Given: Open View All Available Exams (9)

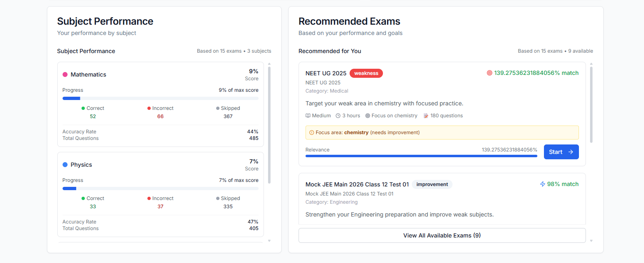Looking at the screenshot, I should point(442,235).
